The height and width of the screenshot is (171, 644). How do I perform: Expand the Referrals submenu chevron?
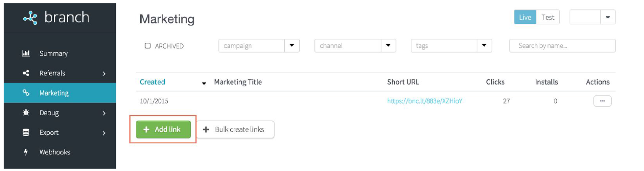click(104, 74)
